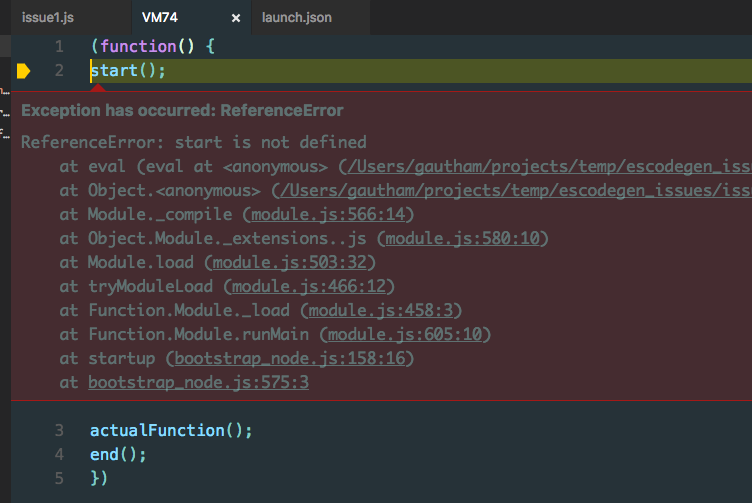
Task: Open module.js:458:3 stack link
Action: point(381,310)
